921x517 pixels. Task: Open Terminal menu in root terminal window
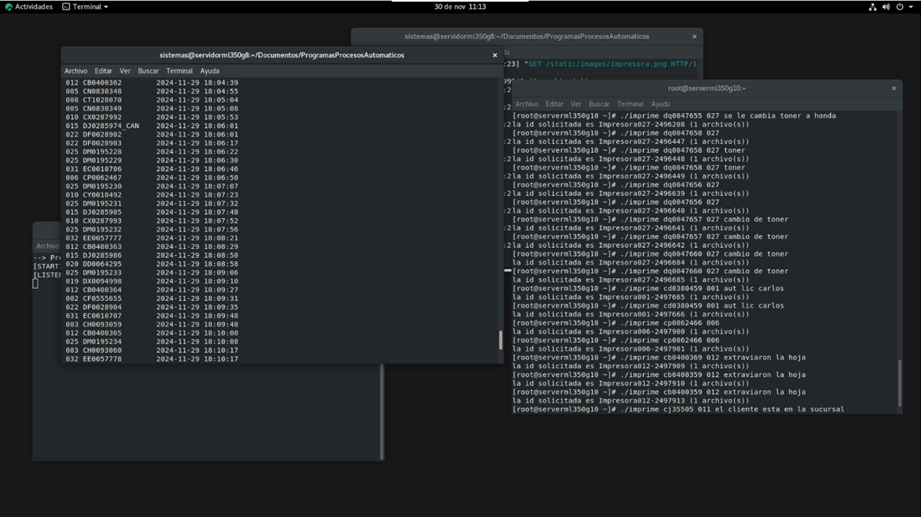click(x=630, y=104)
